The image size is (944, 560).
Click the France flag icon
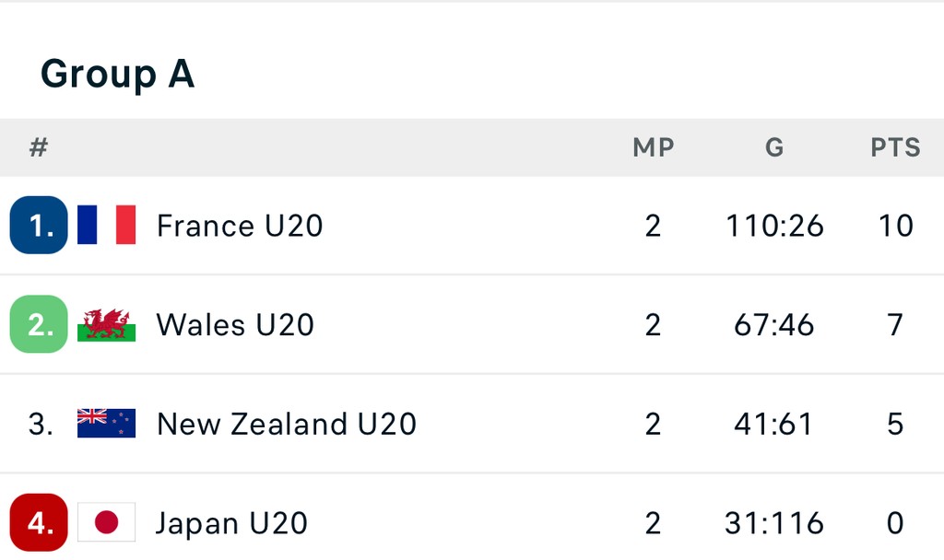coord(106,225)
